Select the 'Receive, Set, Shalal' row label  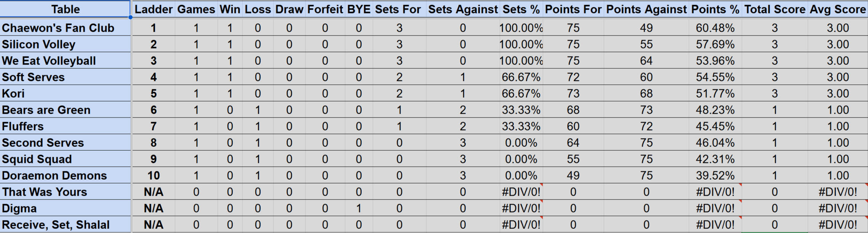(56, 225)
